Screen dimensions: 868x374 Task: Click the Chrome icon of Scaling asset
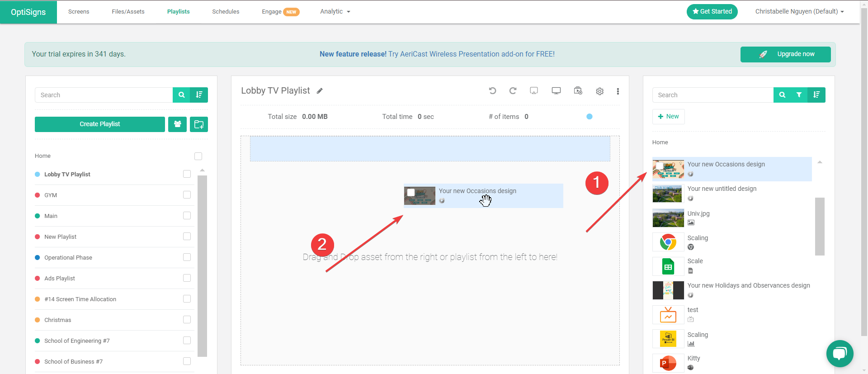(x=668, y=242)
